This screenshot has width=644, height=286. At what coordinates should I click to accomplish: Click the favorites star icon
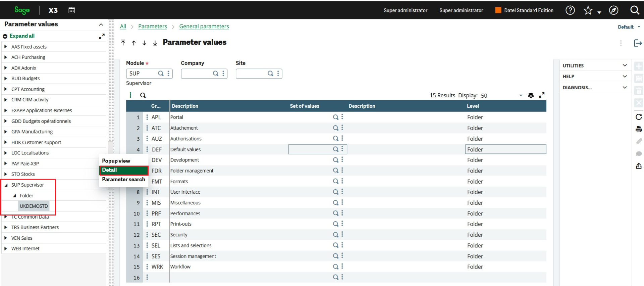(x=588, y=10)
